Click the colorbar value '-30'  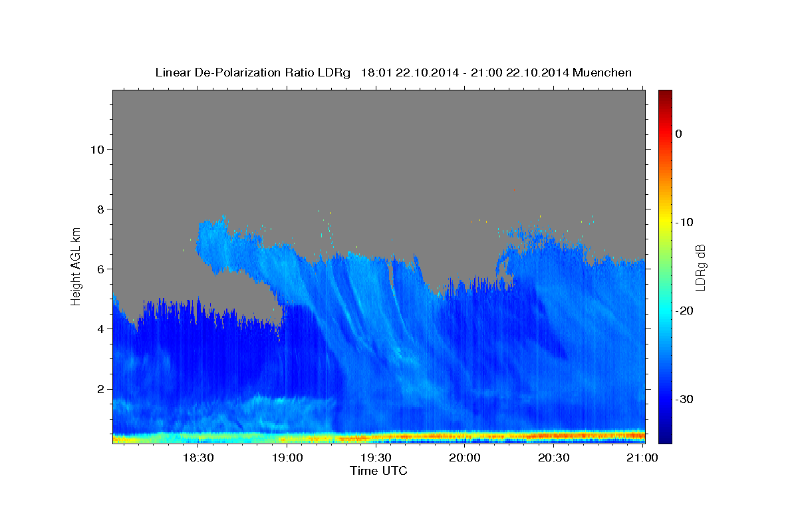pos(685,399)
